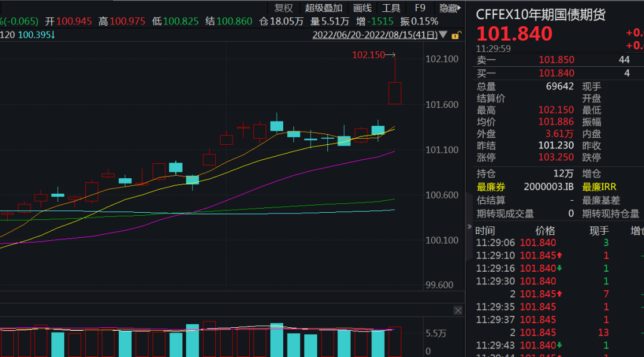Click the CFFEX10年期国债期货 title

pyautogui.click(x=540, y=15)
